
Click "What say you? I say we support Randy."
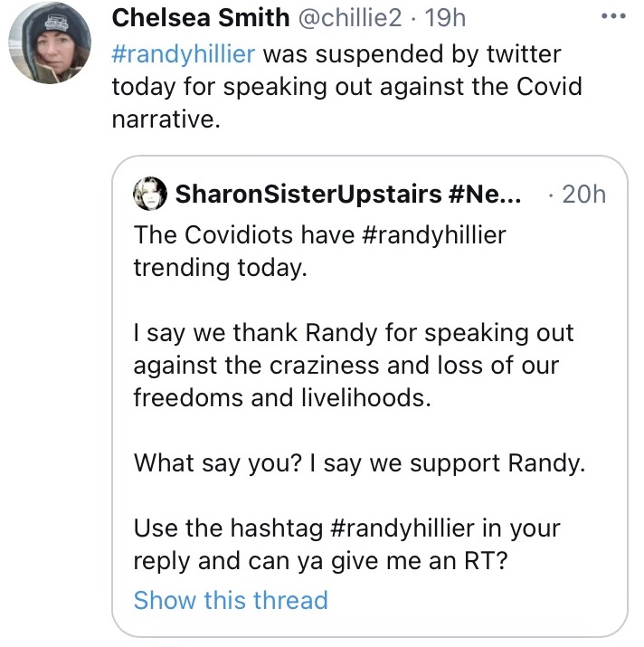360,463
